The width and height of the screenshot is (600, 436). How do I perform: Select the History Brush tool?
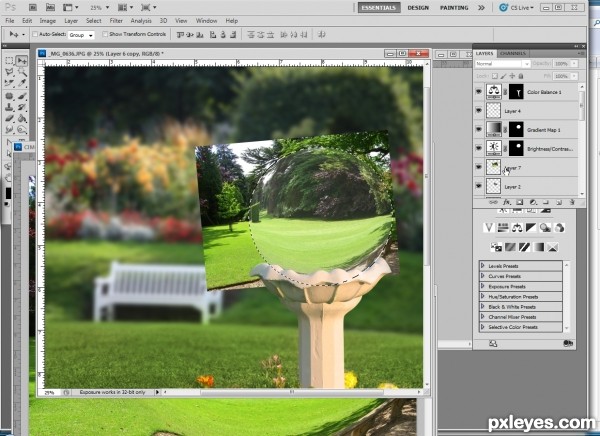(22, 107)
